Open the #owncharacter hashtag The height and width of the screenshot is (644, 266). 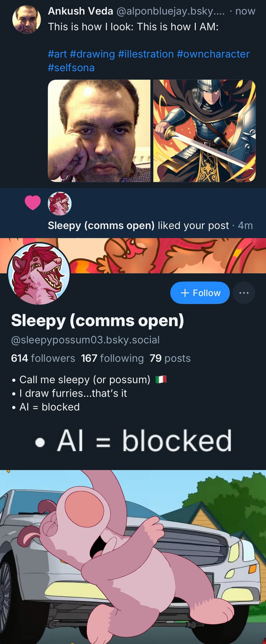click(213, 54)
